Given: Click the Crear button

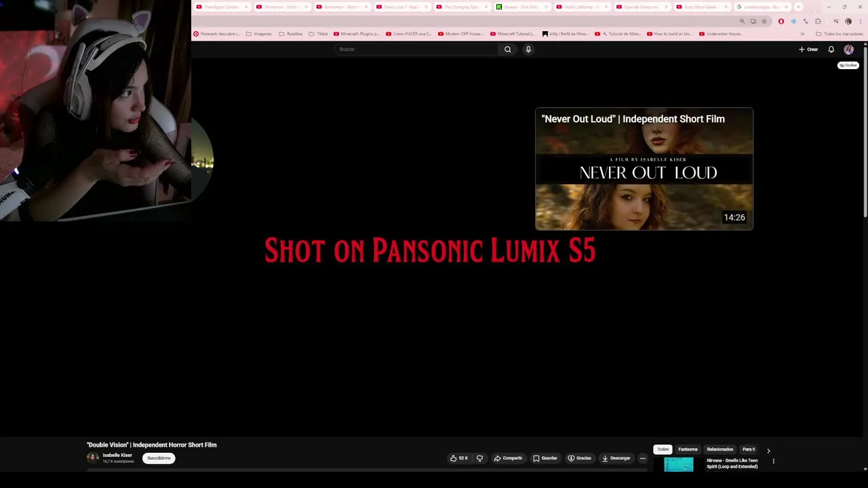Looking at the screenshot, I should click(808, 49).
